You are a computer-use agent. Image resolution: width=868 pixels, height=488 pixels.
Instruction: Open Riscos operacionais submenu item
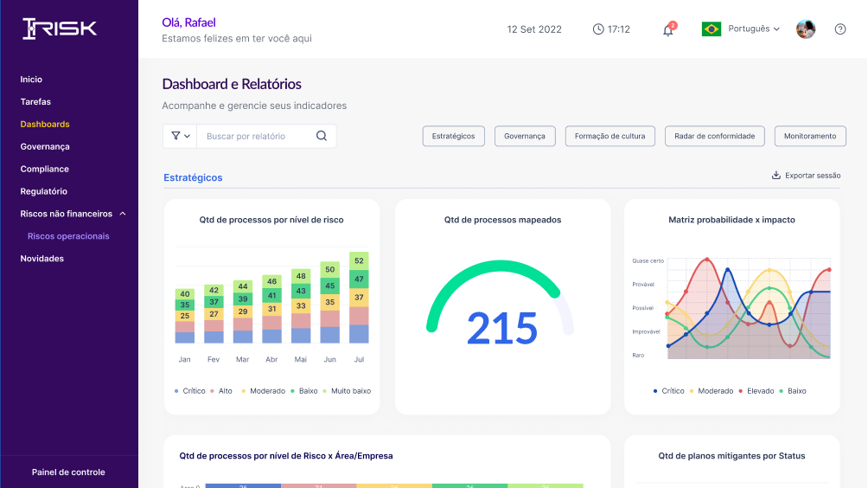coord(68,236)
